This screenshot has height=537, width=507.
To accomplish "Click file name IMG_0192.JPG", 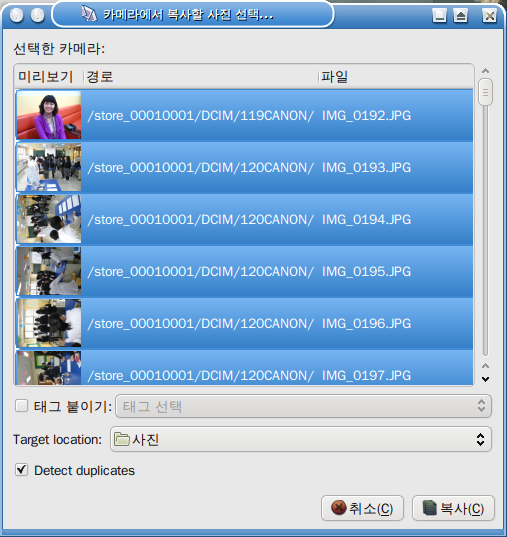I will [366, 116].
